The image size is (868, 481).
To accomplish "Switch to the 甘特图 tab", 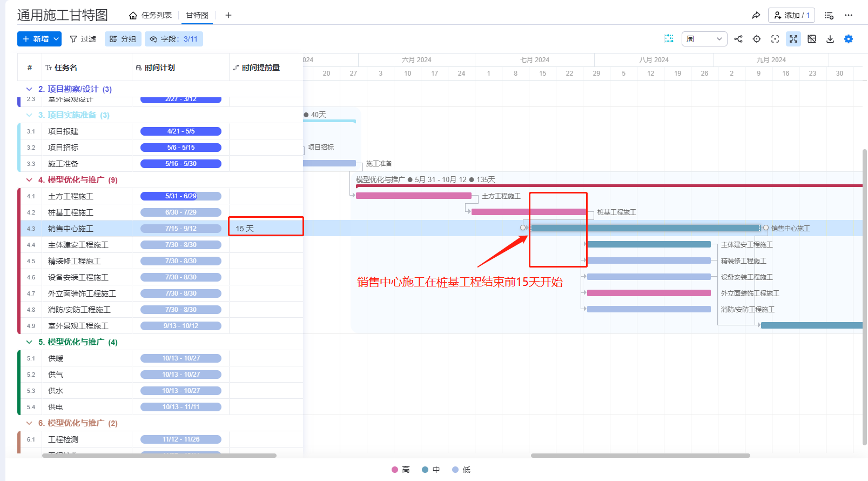I will [197, 15].
